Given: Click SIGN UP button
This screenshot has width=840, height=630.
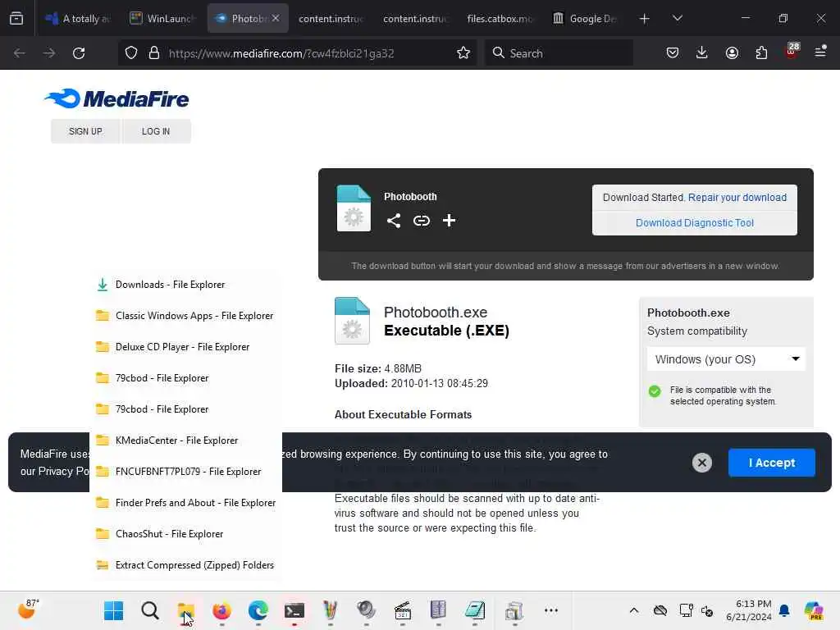Looking at the screenshot, I should [x=85, y=131].
